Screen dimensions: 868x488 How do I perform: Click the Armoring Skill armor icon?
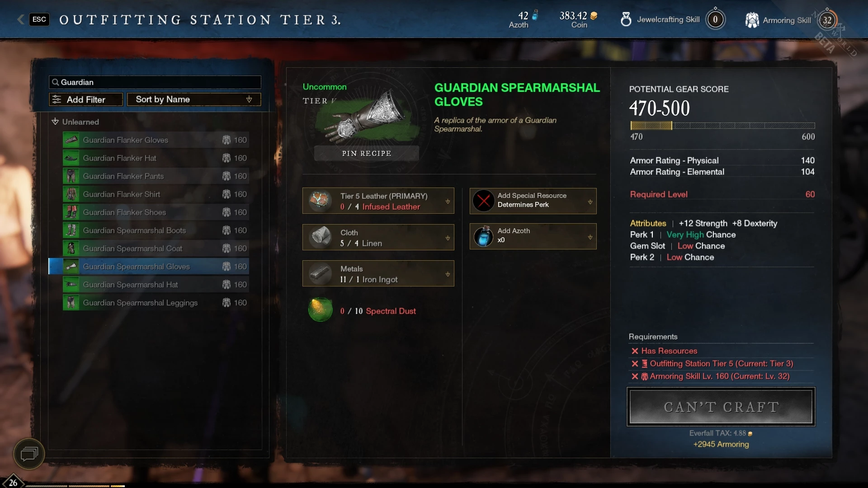[752, 20]
